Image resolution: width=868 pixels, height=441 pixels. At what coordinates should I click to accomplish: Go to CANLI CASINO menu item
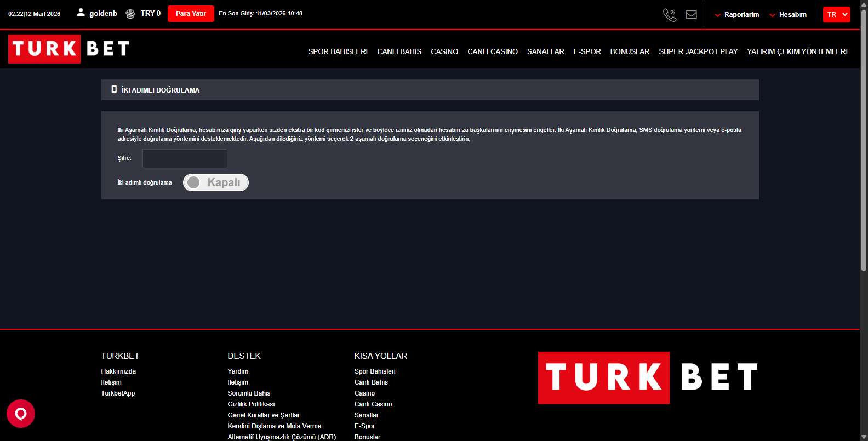coord(493,51)
